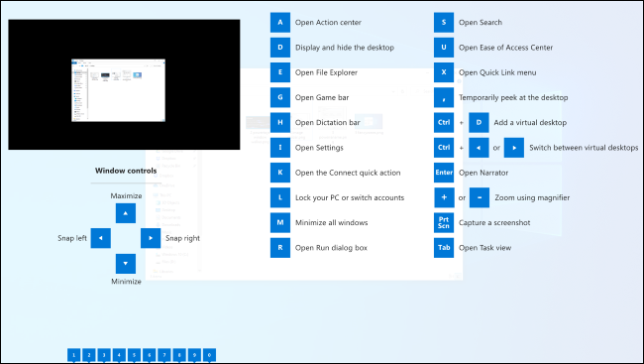Click the number 0 taskbar tile
This screenshot has height=364, width=644.
pos(209,355)
